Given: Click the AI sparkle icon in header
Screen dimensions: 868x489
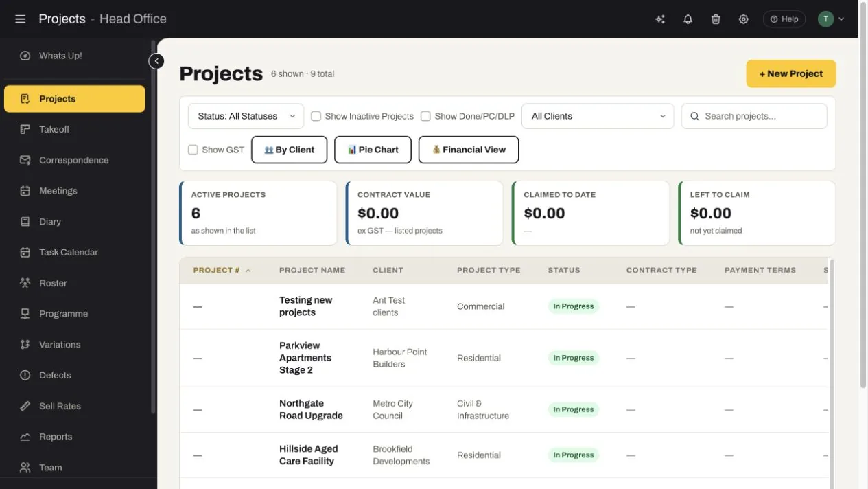Looking at the screenshot, I should (660, 19).
